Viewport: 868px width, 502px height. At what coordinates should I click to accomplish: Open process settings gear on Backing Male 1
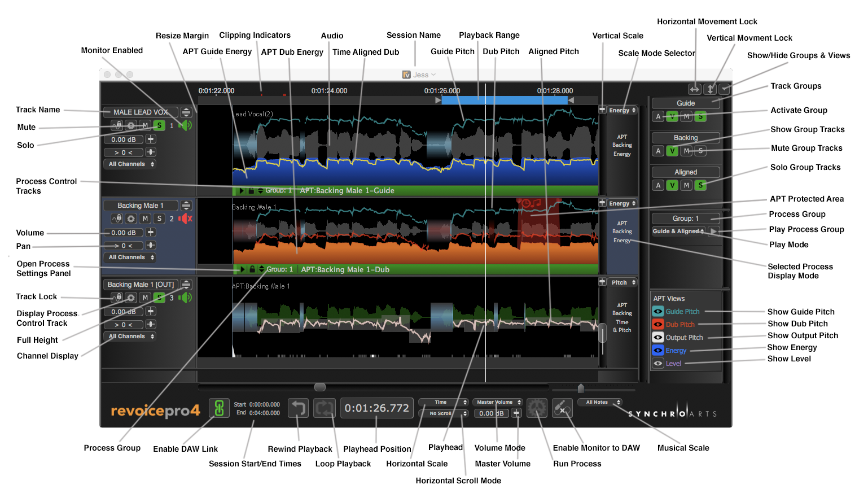pyautogui.click(x=131, y=219)
